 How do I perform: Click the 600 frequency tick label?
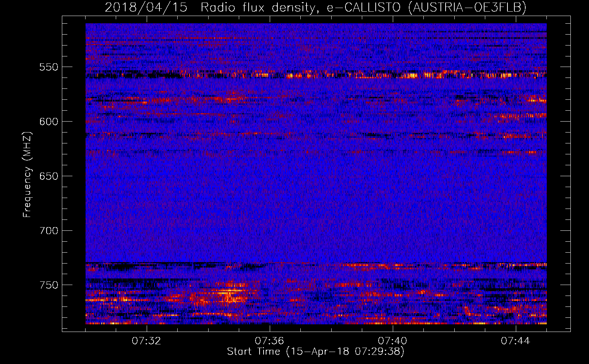pyautogui.click(x=49, y=122)
